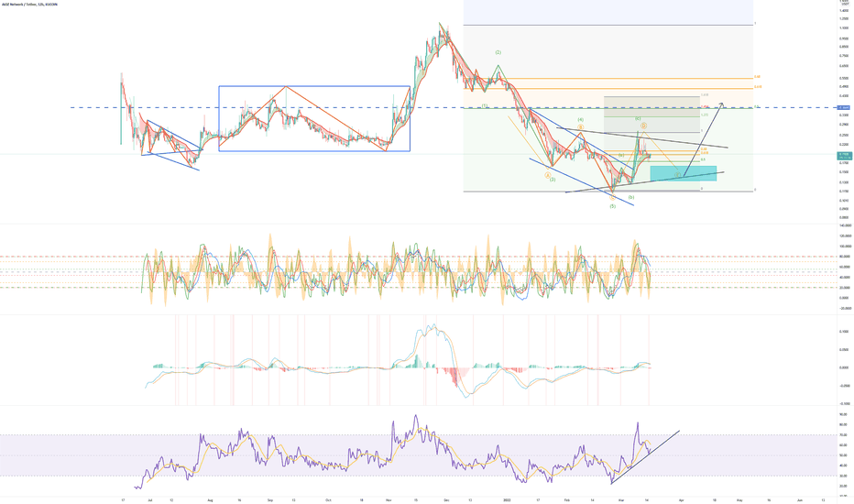Click the green (b) wave label
The height and width of the screenshot is (504, 854).
click(x=631, y=197)
